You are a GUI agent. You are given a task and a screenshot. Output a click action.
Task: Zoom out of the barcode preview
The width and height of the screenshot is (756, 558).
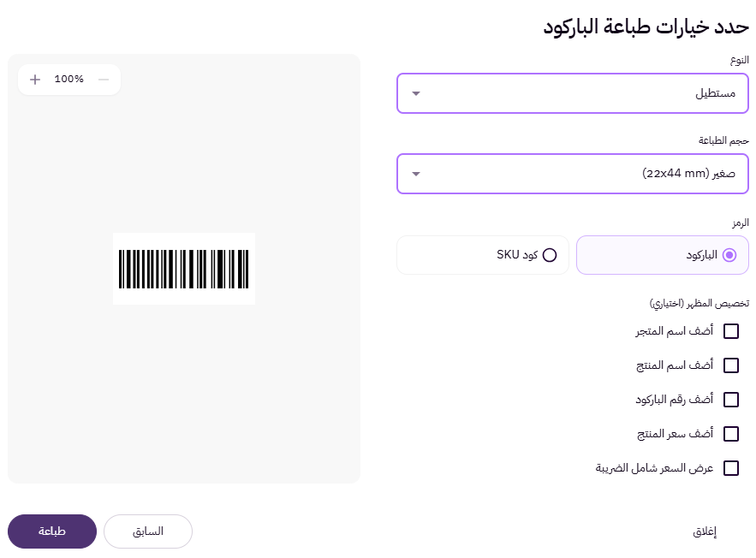tap(103, 79)
